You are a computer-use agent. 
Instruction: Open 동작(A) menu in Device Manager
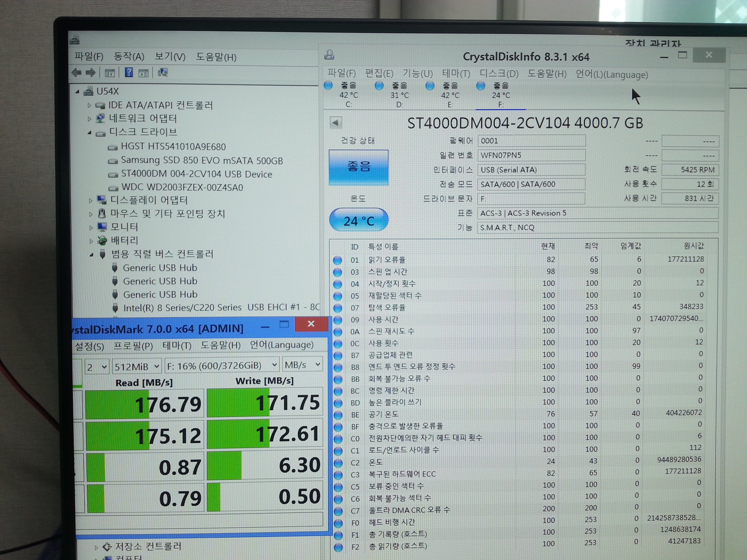(x=129, y=56)
